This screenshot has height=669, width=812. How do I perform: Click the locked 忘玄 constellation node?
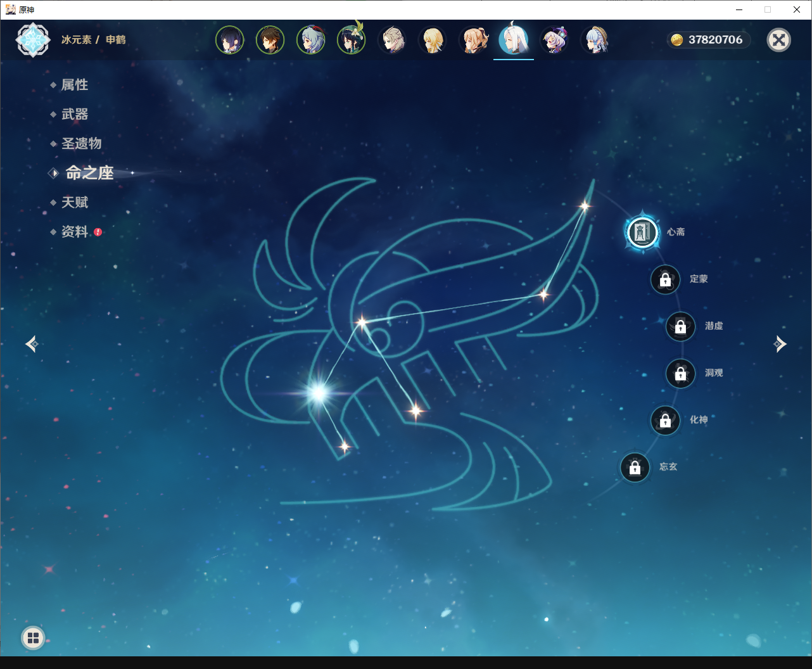(x=635, y=468)
